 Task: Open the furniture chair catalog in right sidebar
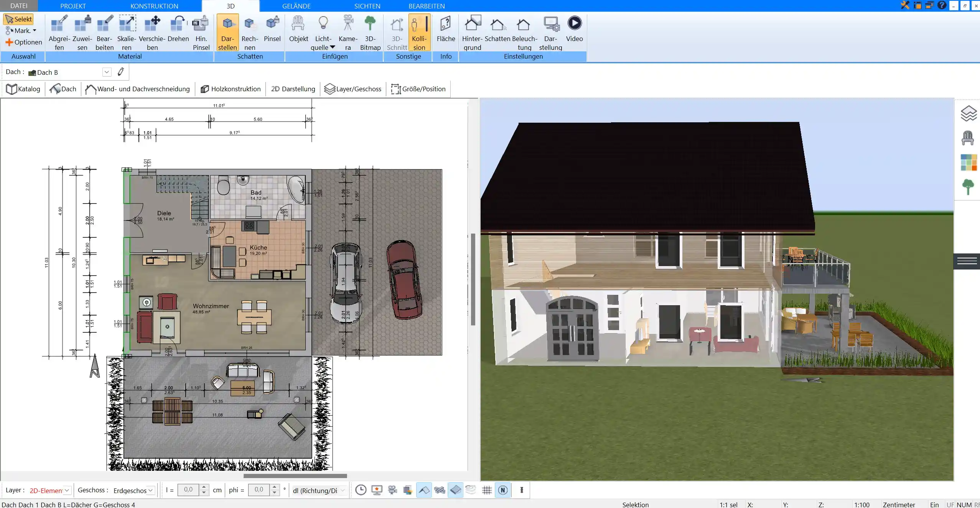(968, 138)
